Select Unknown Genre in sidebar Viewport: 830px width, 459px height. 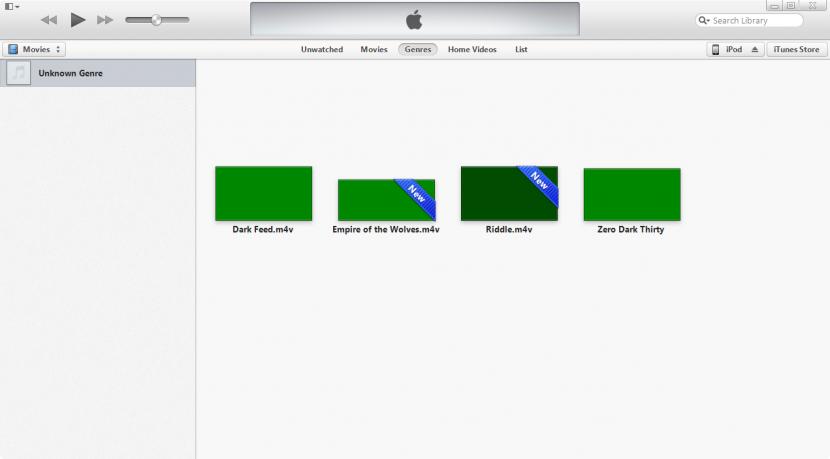[98, 73]
